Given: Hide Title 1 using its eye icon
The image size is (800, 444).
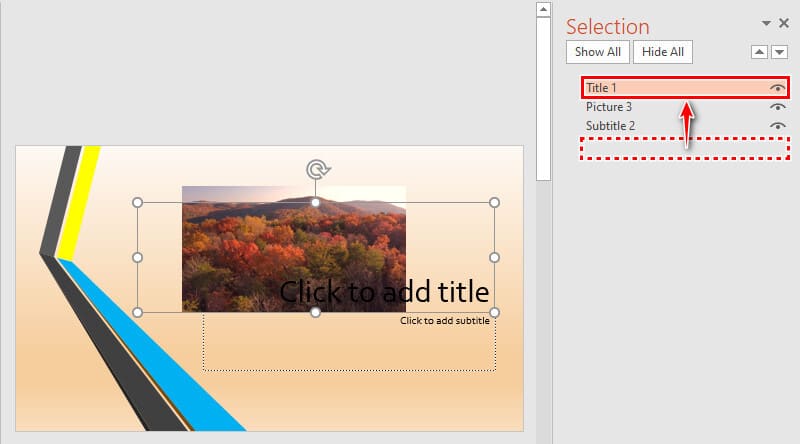Looking at the screenshot, I should pyautogui.click(x=777, y=88).
